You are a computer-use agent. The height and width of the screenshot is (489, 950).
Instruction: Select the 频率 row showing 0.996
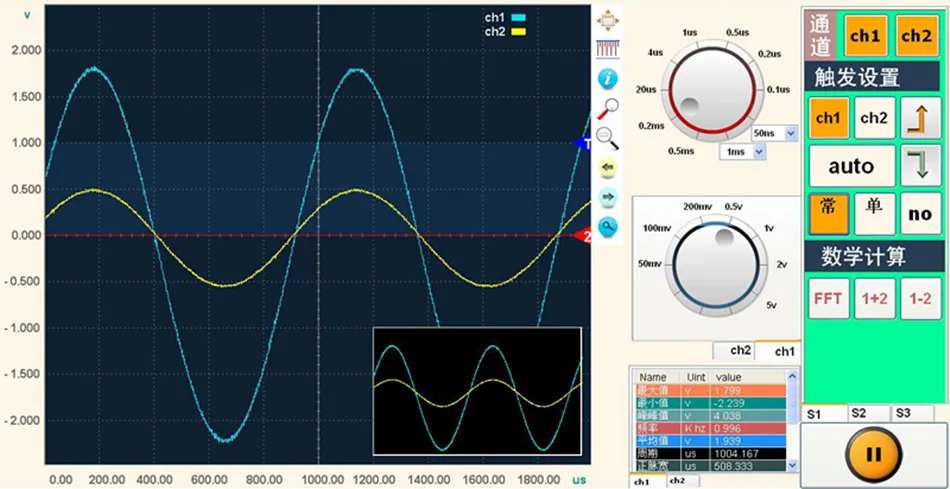[710, 428]
